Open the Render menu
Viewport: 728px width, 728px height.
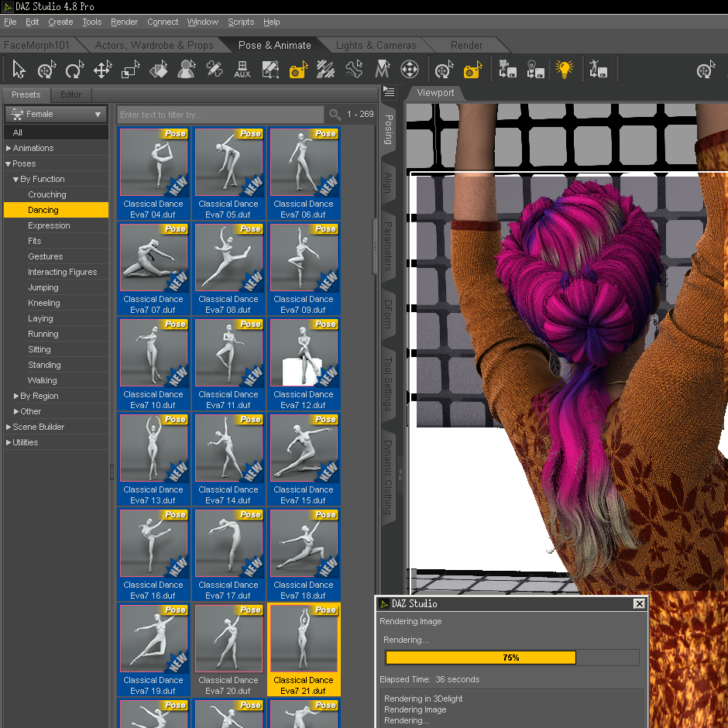124,22
